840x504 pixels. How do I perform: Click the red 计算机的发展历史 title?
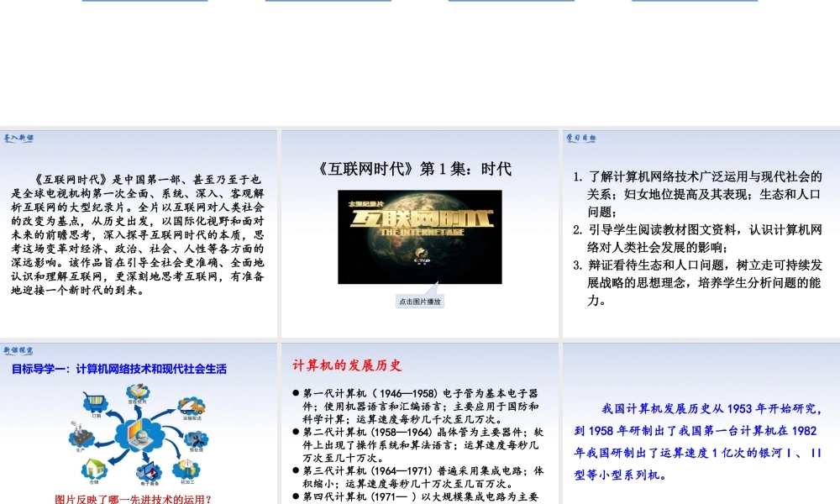point(348,365)
